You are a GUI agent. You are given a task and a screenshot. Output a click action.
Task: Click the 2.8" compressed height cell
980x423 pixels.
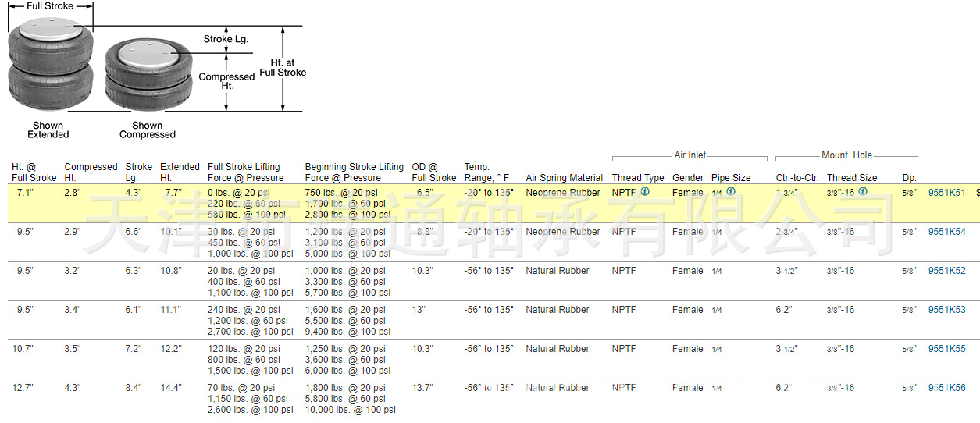click(72, 193)
